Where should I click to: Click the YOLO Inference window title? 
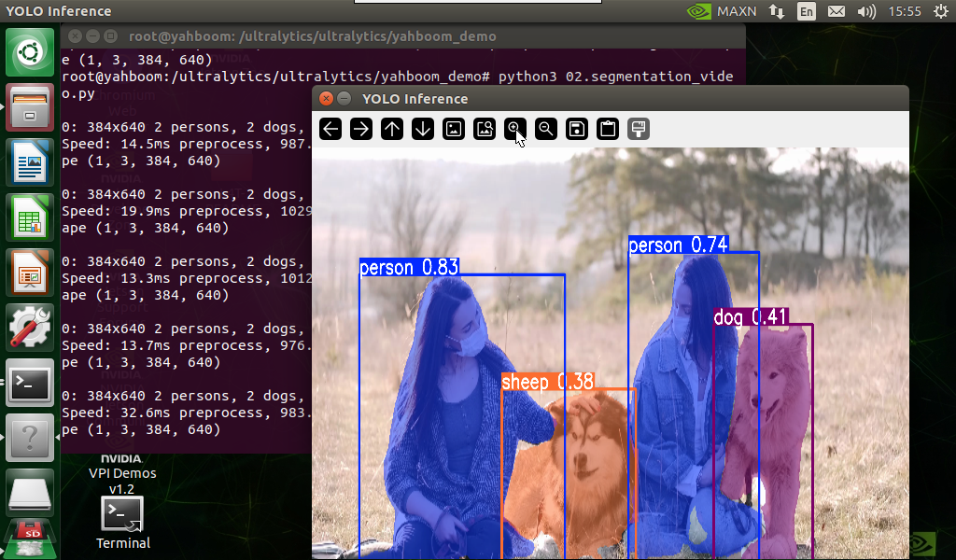click(415, 99)
